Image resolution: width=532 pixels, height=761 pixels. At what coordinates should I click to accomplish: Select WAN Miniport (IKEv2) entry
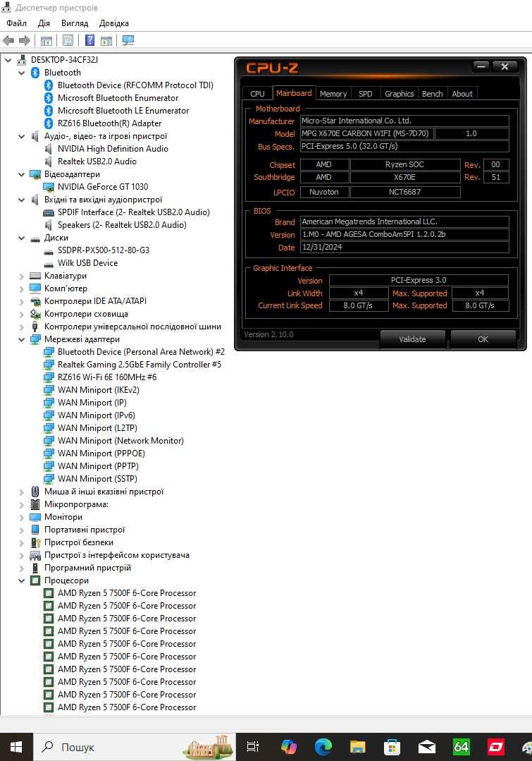(x=99, y=390)
